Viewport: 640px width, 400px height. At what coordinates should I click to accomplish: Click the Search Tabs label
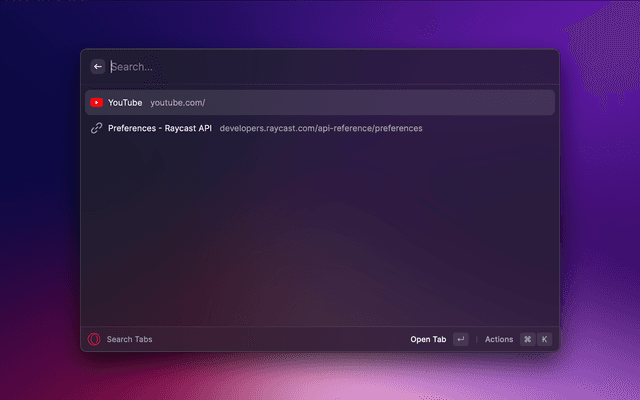tap(129, 339)
